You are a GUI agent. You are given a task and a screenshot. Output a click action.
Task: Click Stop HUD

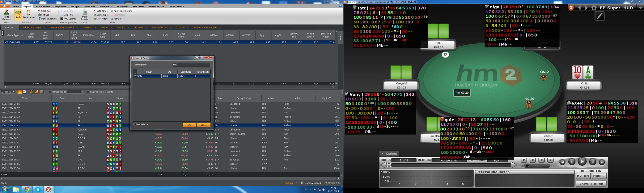coord(67,15)
